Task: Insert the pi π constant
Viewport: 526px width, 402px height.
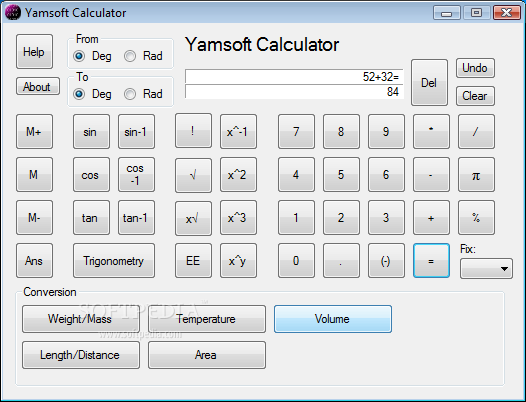Action: pyautogui.click(x=476, y=175)
